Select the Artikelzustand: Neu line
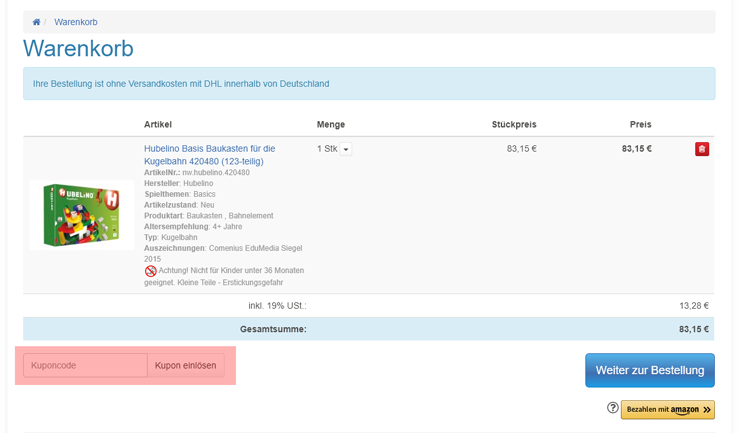The height and width of the screenshot is (433, 740). pyautogui.click(x=179, y=205)
